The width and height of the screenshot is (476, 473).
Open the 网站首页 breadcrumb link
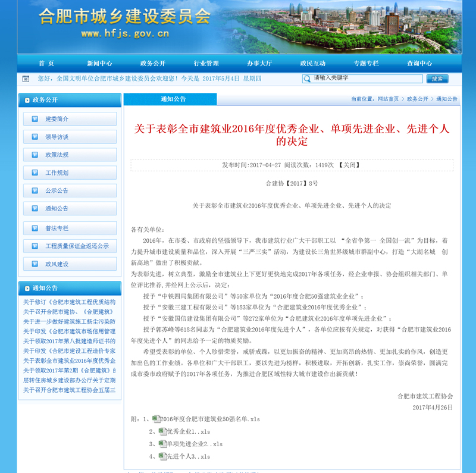388,99
